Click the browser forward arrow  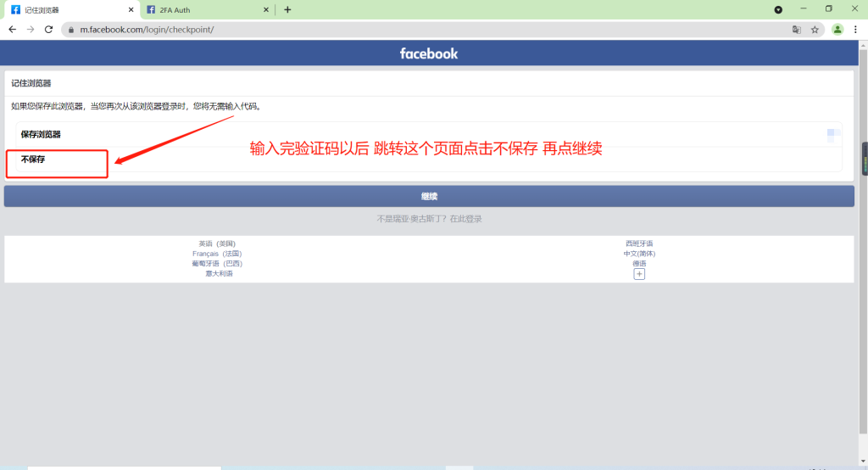tap(31, 29)
